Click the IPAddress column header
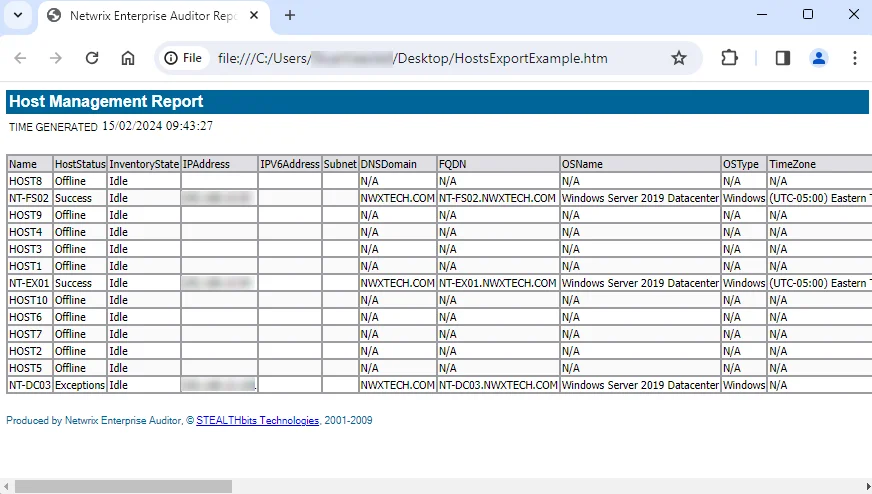 tap(219, 164)
